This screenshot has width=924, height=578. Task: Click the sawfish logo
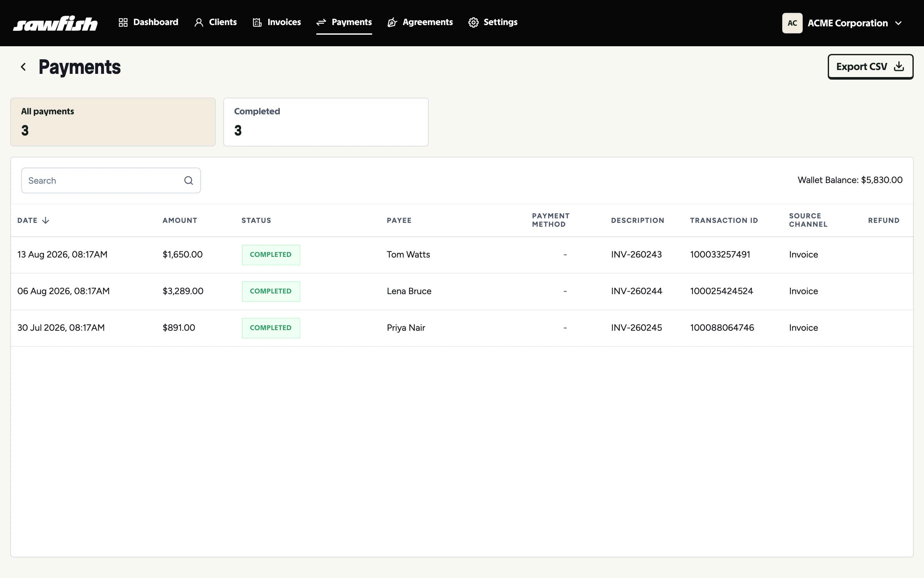coord(56,23)
